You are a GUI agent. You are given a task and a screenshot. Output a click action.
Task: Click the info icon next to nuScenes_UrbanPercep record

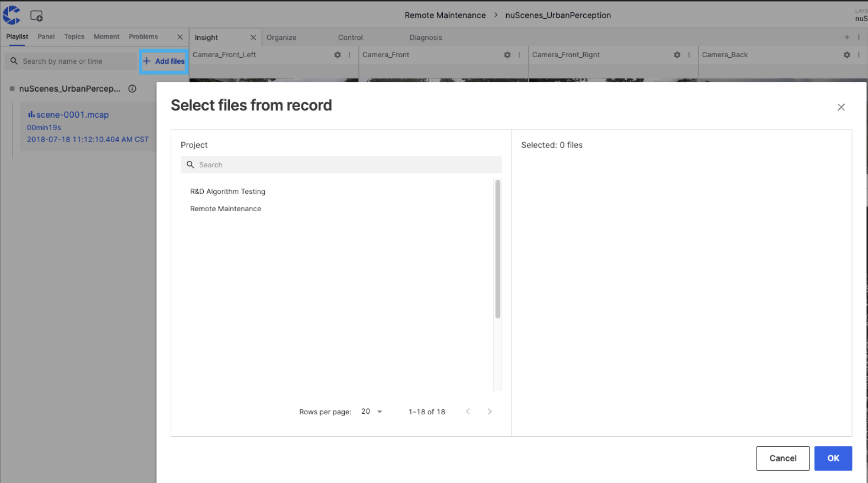[132, 89]
